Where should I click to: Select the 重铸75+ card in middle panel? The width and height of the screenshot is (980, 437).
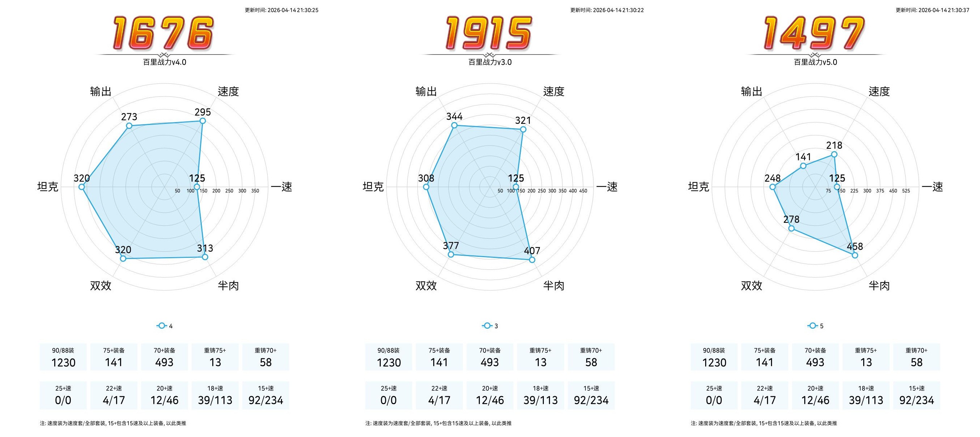coord(540,357)
